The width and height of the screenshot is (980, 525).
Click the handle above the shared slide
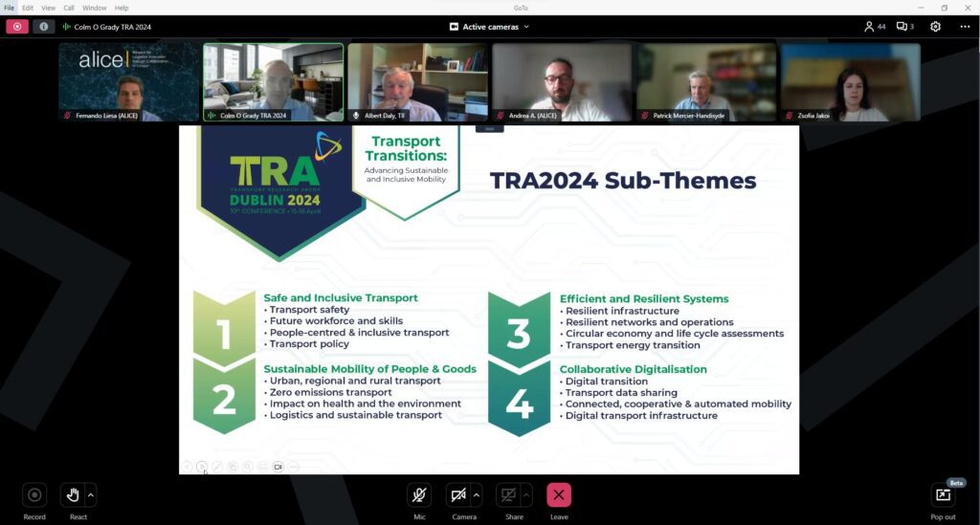489,129
